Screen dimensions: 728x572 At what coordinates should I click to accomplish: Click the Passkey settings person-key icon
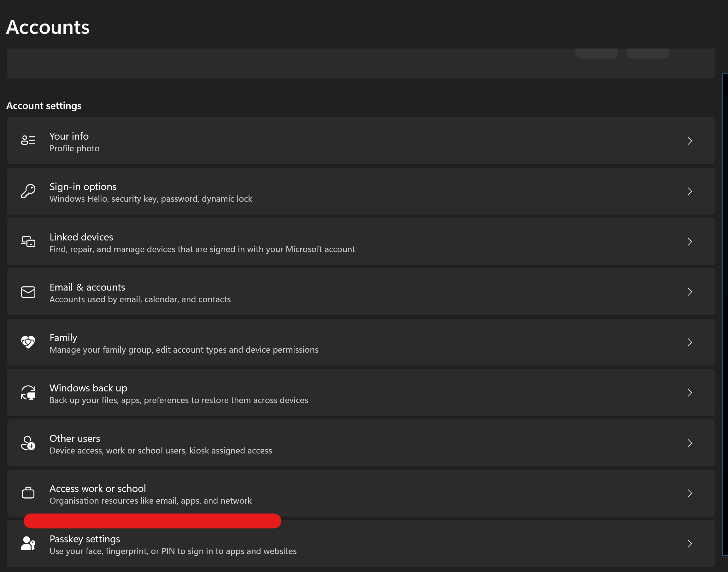[x=28, y=543]
